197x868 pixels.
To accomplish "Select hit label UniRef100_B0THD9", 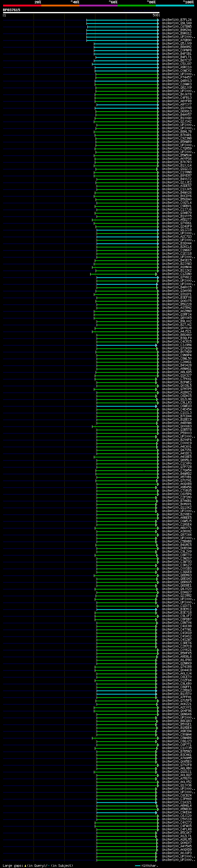I will (177, 352).
